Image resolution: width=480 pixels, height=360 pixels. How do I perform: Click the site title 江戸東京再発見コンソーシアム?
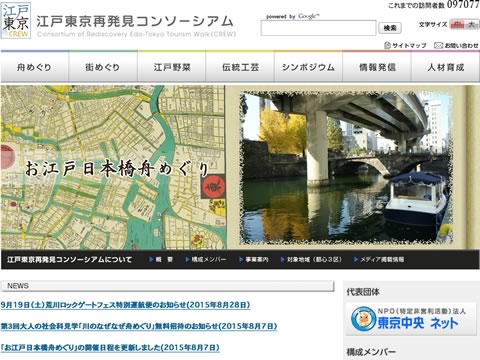click(x=135, y=22)
